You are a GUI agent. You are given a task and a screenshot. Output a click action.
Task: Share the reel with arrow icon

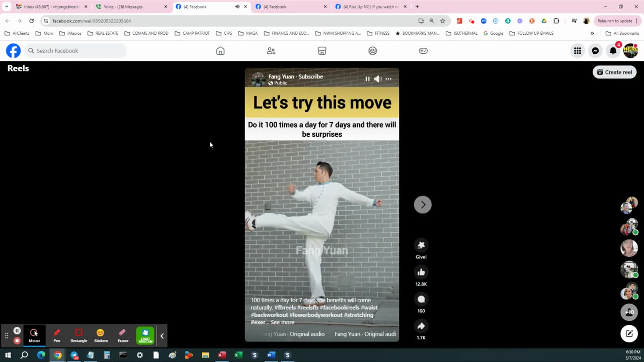pyautogui.click(x=421, y=326)
